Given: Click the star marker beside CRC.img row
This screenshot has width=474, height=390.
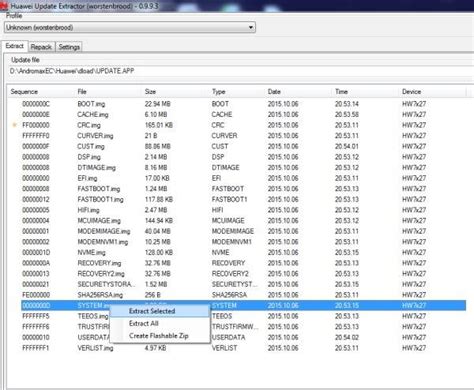Looking at the screenshot, I should 14,125.
